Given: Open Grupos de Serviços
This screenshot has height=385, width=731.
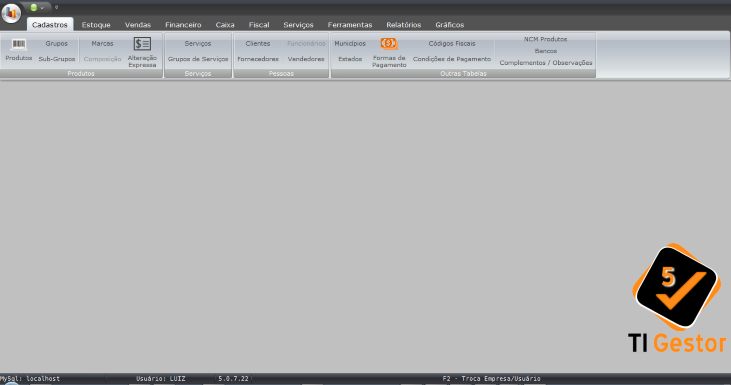Looking at the screenshot, I should point(198,59).
